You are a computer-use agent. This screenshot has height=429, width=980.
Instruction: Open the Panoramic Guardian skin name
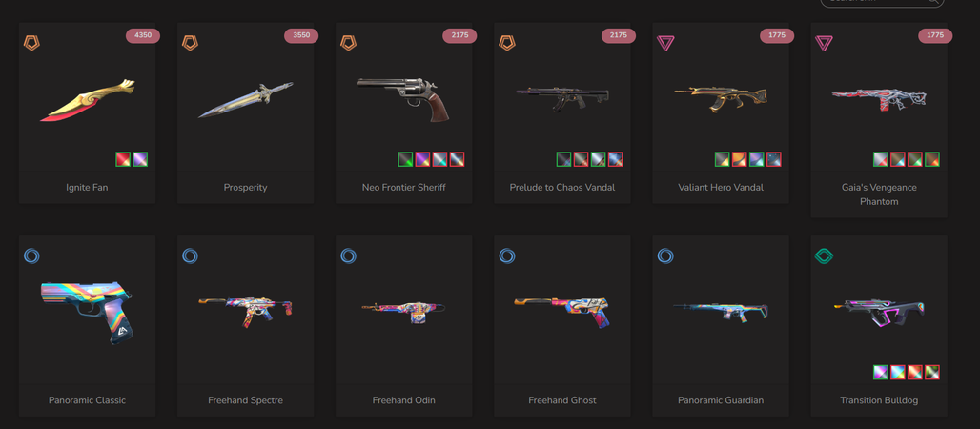tap(721, 400)
